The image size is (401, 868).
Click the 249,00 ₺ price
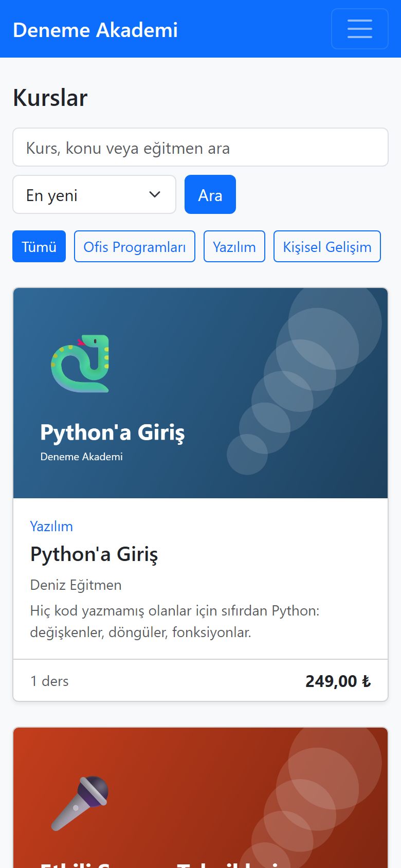(x=338, y=681)
